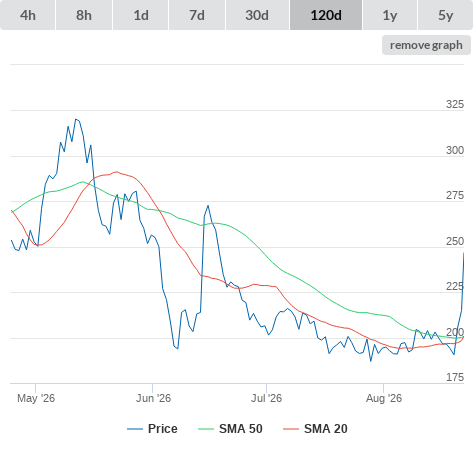
Task: Open the 7d time range view
Action: (x=197, y=15)
